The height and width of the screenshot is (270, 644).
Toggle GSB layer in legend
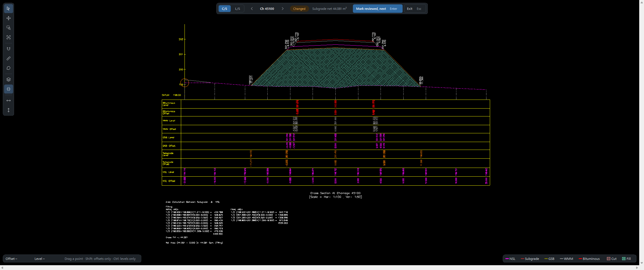pyautogui.click(x=549, y=259)
